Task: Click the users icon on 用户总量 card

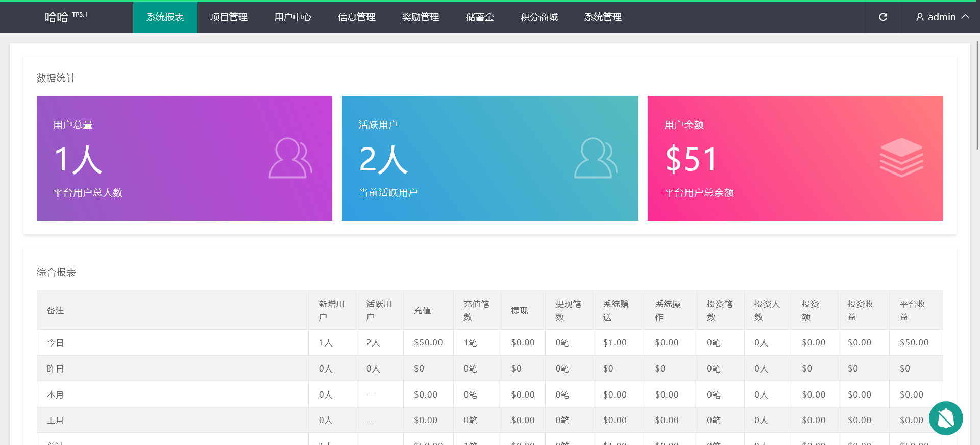Action: pos(290,158)
